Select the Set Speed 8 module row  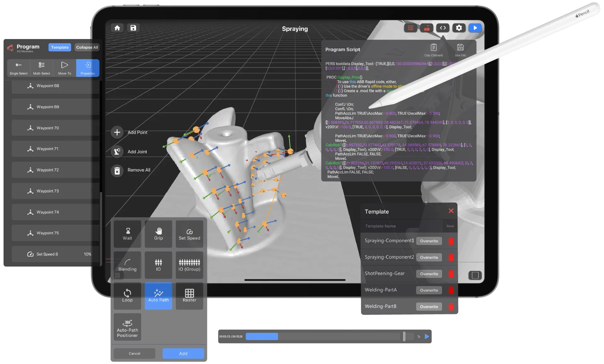55,254
